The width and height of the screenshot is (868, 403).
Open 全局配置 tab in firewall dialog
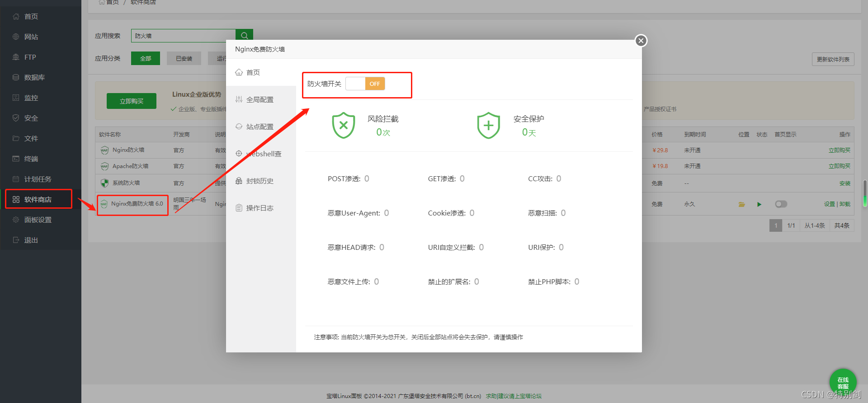coord(261,99)
